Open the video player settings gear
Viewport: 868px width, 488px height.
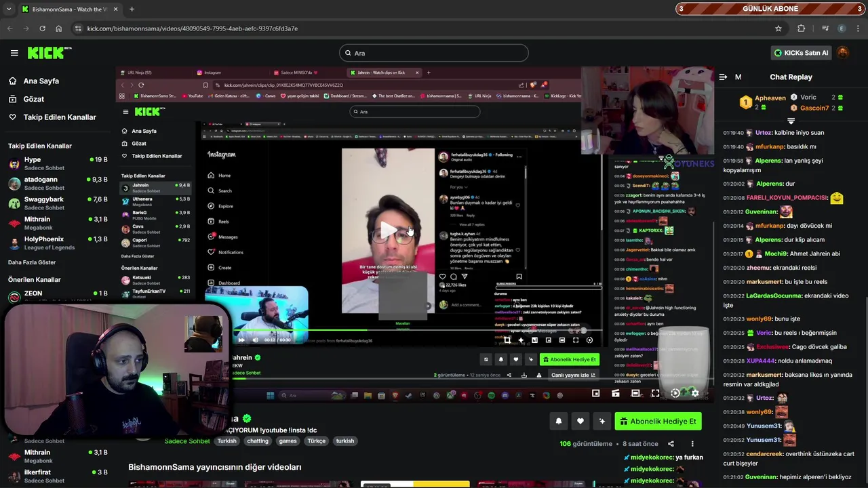[695, 393]
